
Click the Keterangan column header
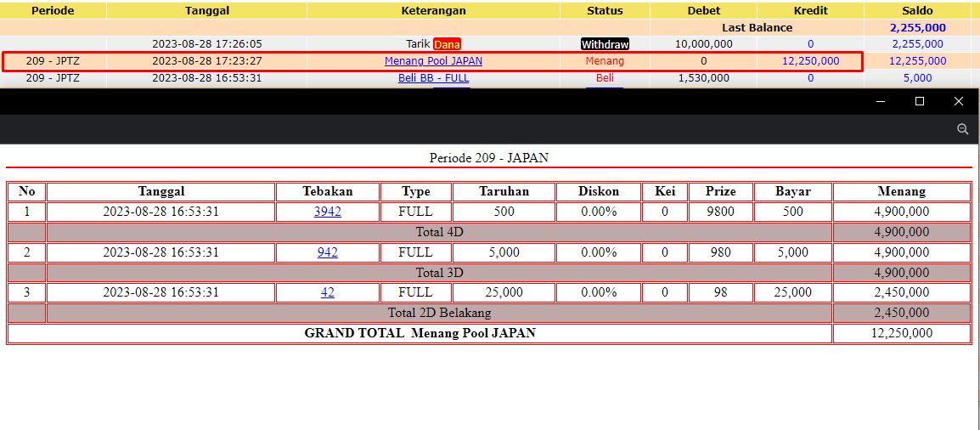tap(433, 11)
